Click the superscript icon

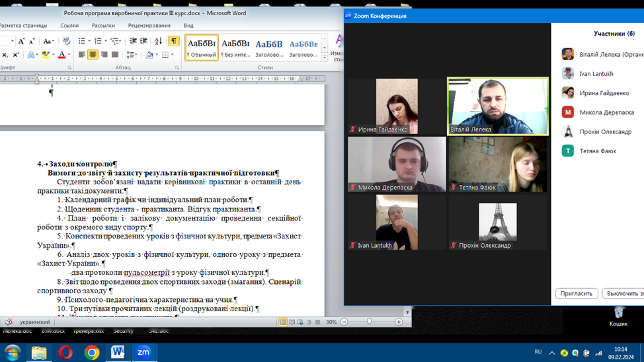[x=15, y=55]
